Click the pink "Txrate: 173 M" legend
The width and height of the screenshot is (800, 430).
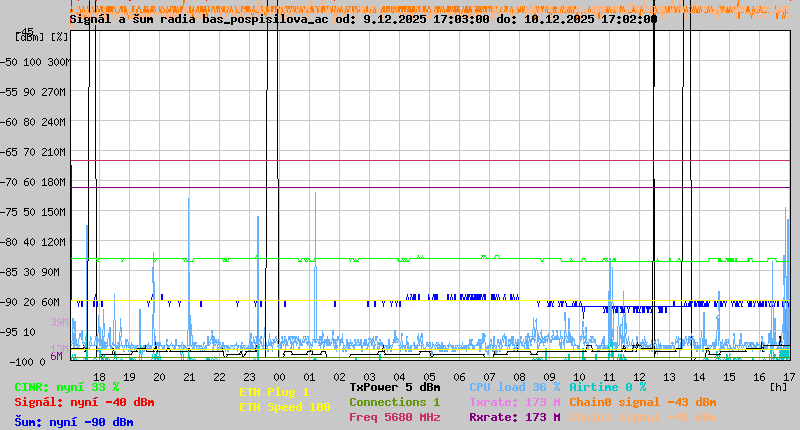[x=514, y=402]
